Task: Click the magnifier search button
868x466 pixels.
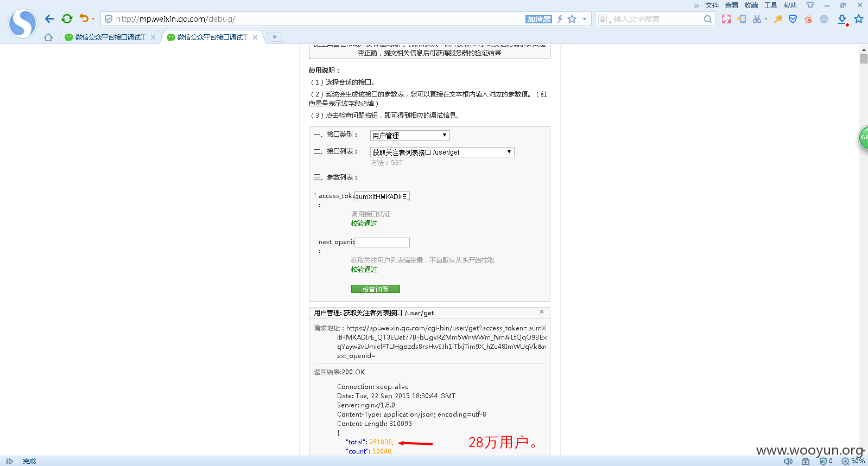Action: click(x=708, y=19)
